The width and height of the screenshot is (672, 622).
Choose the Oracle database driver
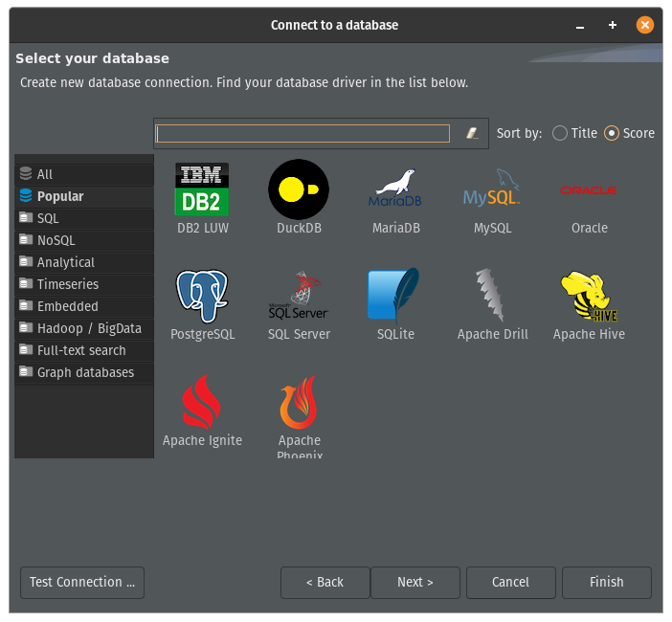[589, 190]
